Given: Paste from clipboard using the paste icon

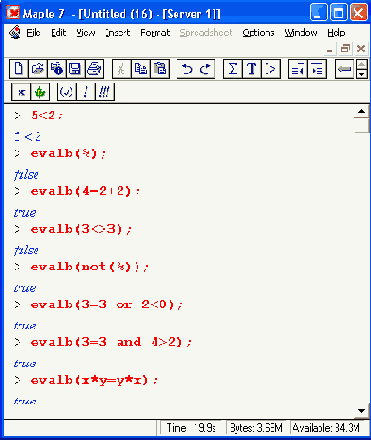Looking at the screenshot, I should 160,69.
